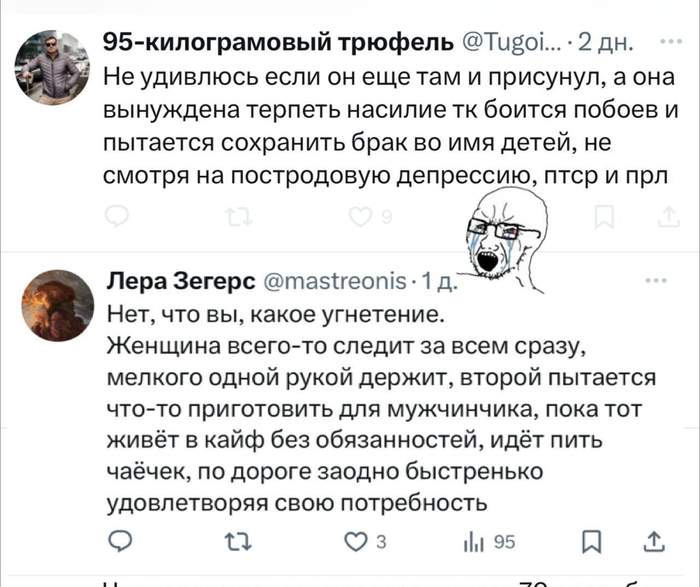This screenshot has width=700, height=587.
Task: Reply to Лера Зегерс's tweet
Action: (x=118, y=541)
